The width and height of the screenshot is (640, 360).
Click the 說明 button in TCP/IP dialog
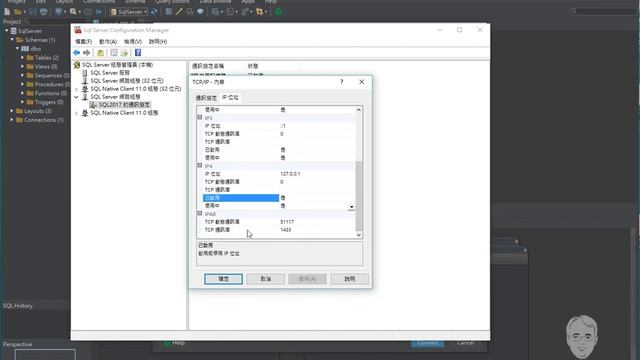click(x=350, y=279)
